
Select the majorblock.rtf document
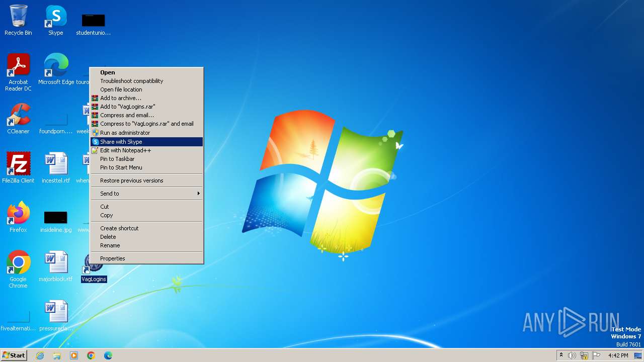coord(56,266)
